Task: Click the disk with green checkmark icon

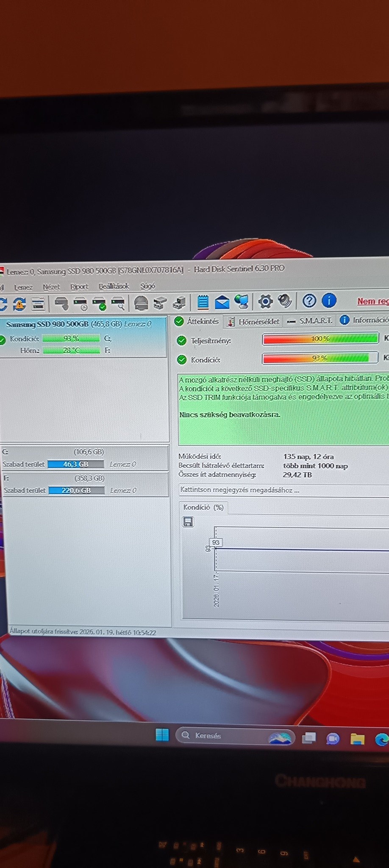Action: click(100, 303)
